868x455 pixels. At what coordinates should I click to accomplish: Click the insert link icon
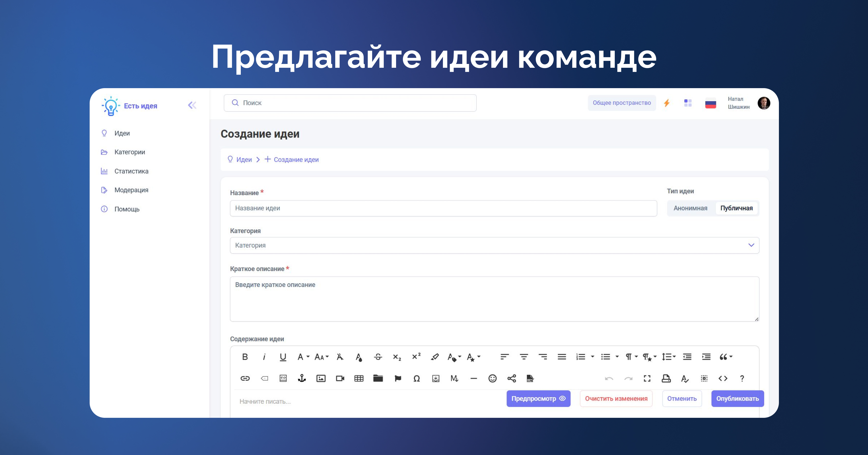point(245,378)
